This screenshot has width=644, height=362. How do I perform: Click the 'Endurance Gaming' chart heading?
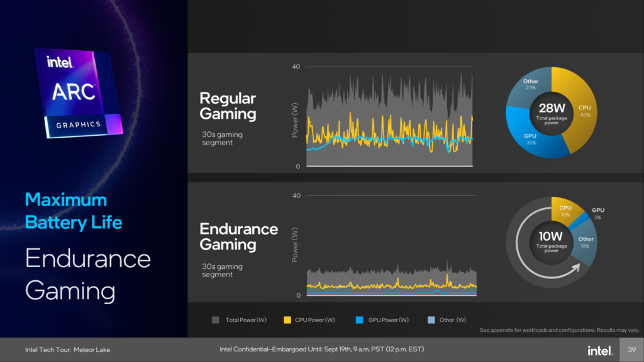pos(238,236)
